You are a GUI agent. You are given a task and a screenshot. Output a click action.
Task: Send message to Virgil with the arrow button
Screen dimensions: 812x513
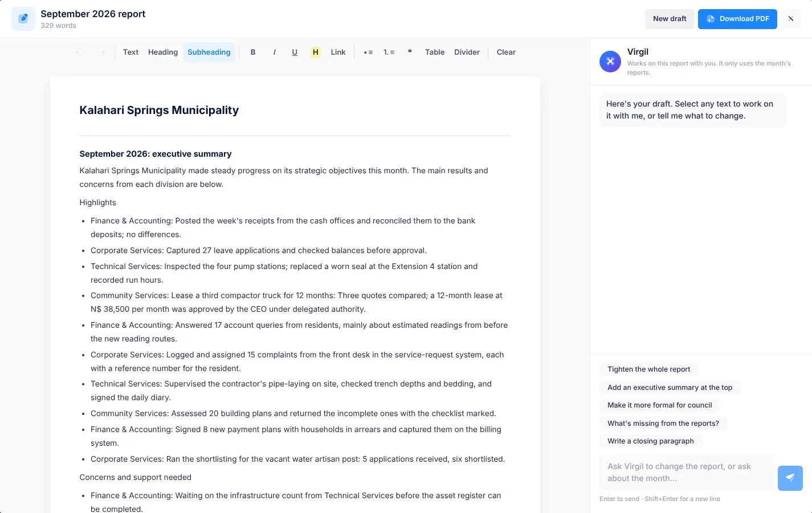coord(790,478)
